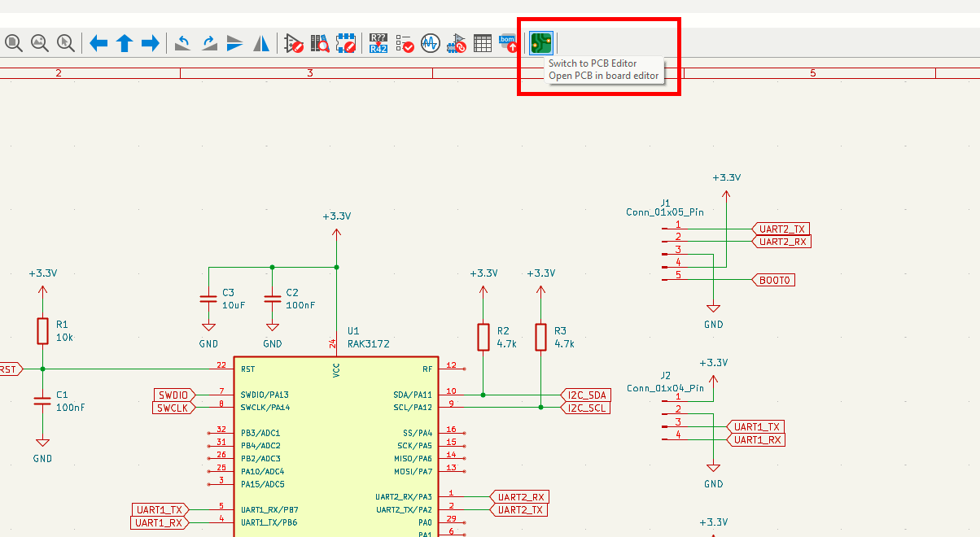Click the BOOT0 net label

[x=773, y=280]
